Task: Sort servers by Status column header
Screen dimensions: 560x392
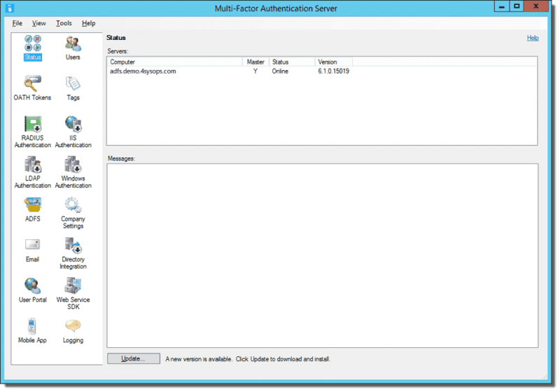Action: [x=291, y=62]
